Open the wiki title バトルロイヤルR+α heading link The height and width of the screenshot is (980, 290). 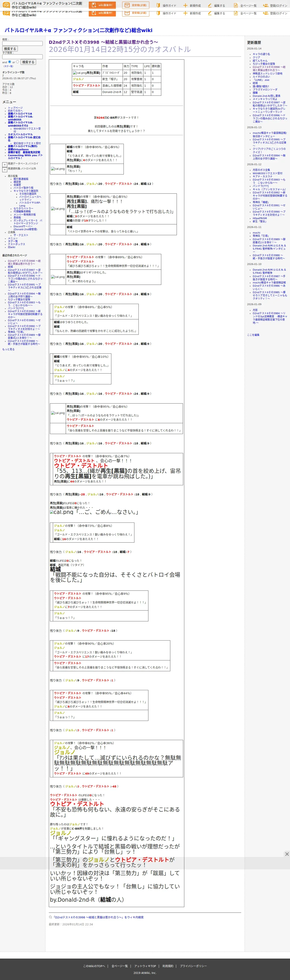click(78, 30)
